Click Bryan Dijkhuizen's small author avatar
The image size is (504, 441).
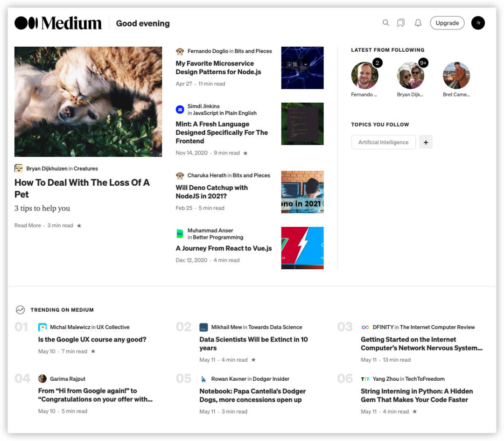pos(19,168)
